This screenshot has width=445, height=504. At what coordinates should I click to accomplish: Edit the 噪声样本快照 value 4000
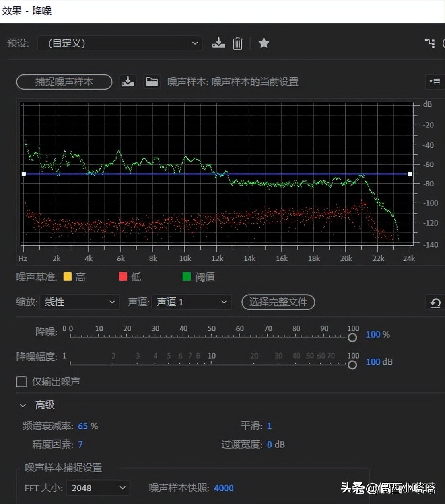224,488
